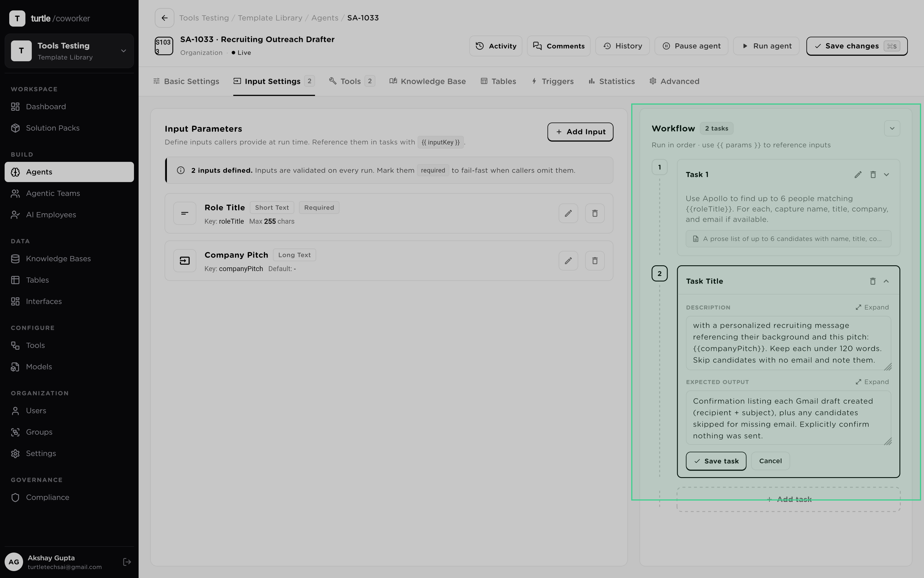Delete Task 1 with trash icon
Image resolution: width=924 pixels, height=578 pixels.
[x=873, y=175]
